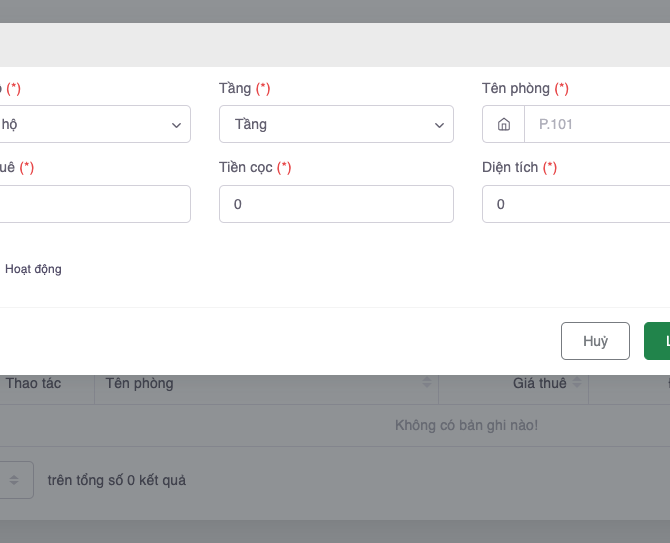Click the home icon beside Tên phòng
This screenshot has width=670, height=543.
[504, 125]
